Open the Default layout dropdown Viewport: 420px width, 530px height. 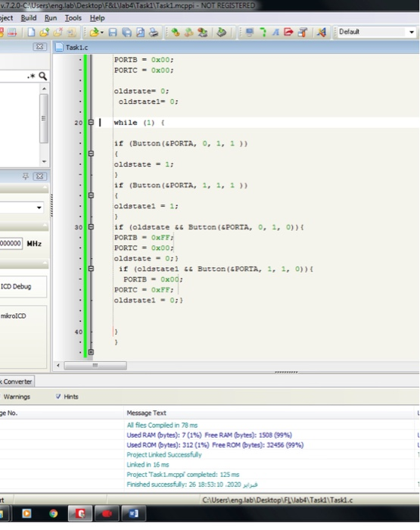point(412,32)
